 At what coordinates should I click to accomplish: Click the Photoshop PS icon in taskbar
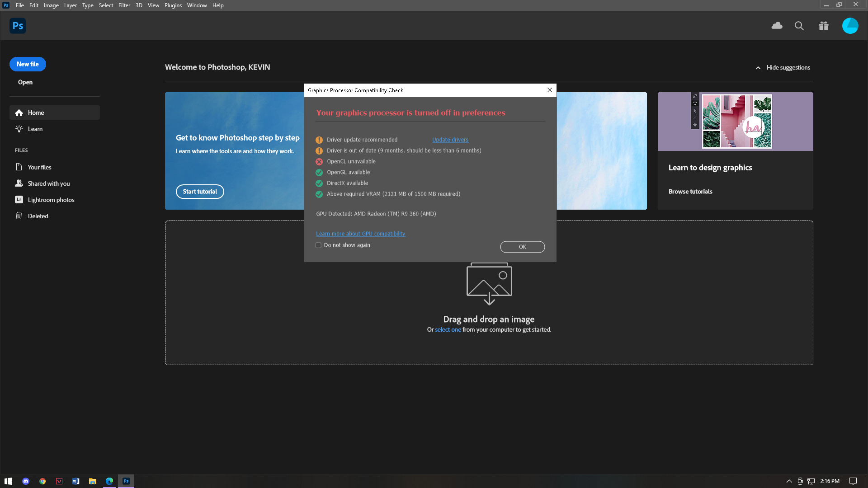coord(126,481)
